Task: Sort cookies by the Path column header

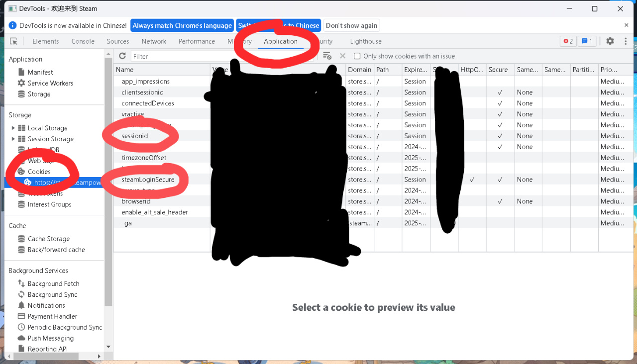Action: 388,70
